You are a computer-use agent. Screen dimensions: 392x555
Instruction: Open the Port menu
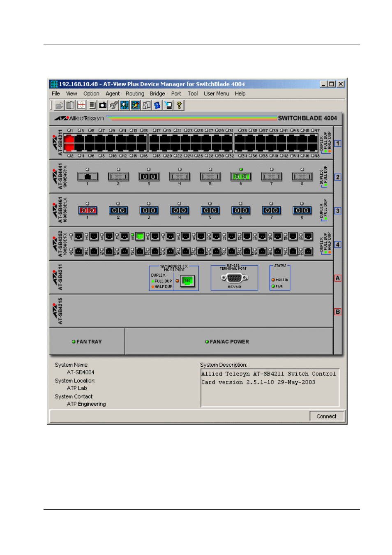pyautogui.click(x=176, y=94)
